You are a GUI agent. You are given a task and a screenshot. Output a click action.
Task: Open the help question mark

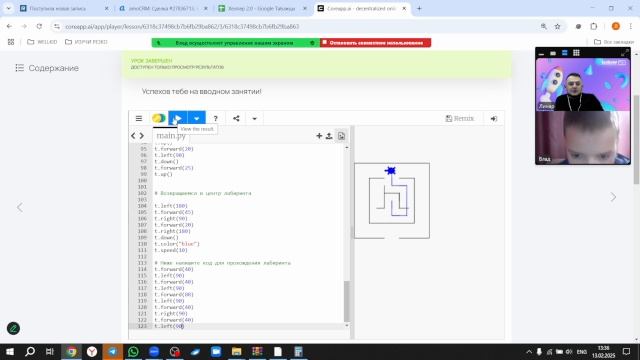click(216, 118)
